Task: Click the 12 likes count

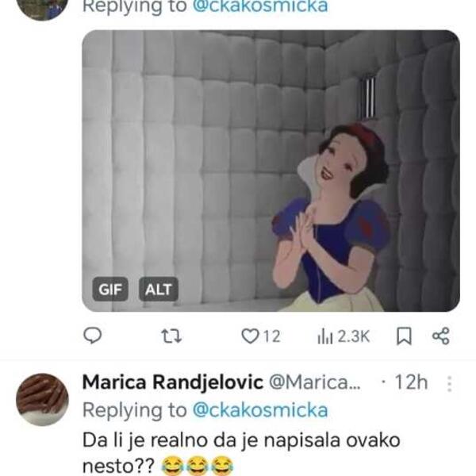Action: (271, 336)
